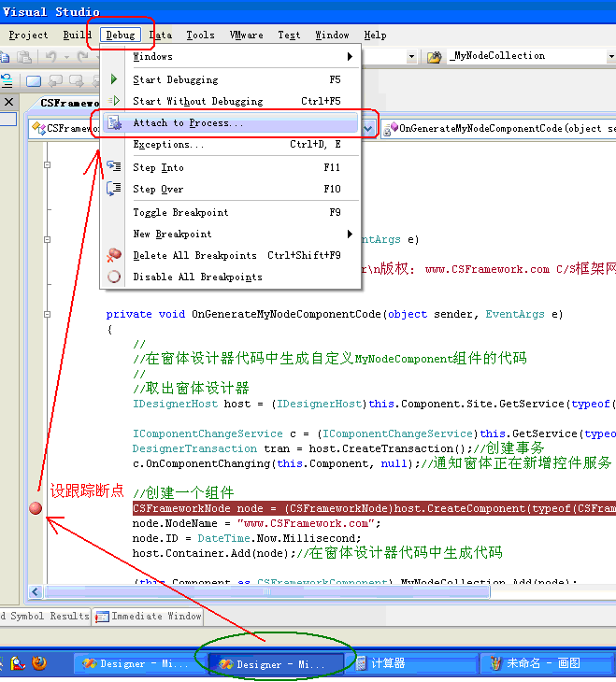Switch to the 未命名 - 画图 taskbar button
Screen dimensions: 616x682
coord(535,663)
